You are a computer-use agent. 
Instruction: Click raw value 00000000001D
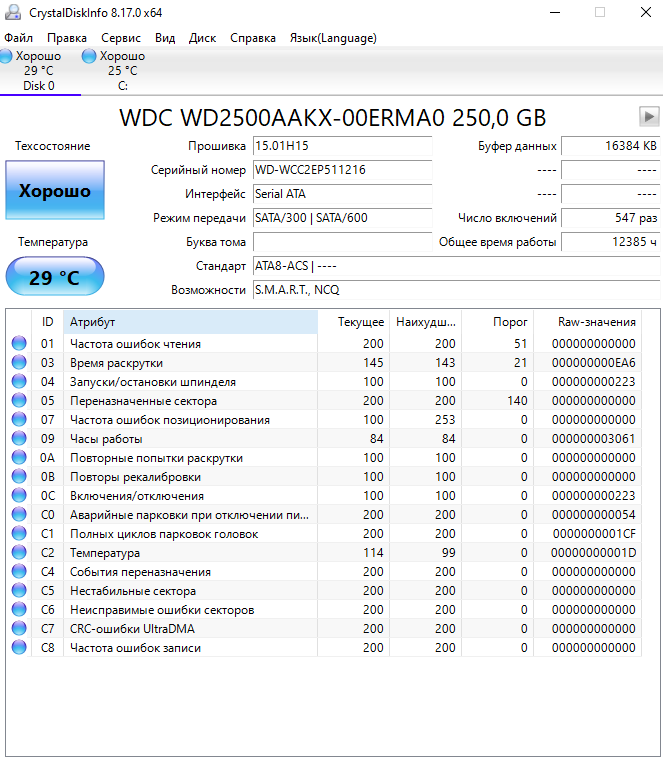(x=593, y=553)
